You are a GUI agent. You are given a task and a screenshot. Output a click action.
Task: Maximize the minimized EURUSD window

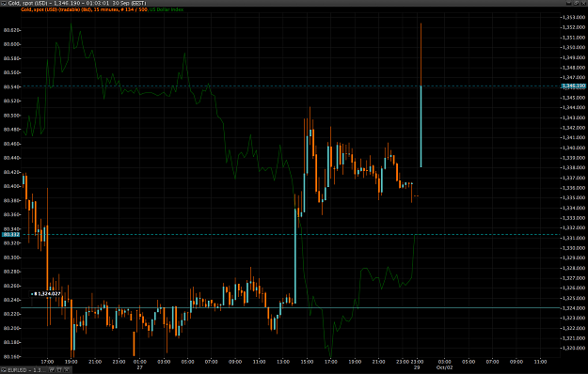tap(59, 370)
